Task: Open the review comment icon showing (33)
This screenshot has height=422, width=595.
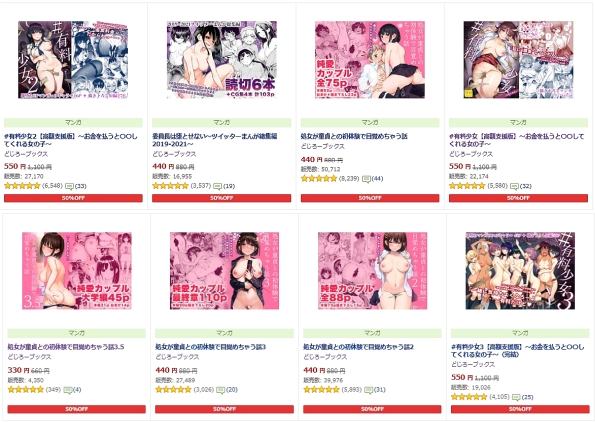Action: (x=69, y=186)
